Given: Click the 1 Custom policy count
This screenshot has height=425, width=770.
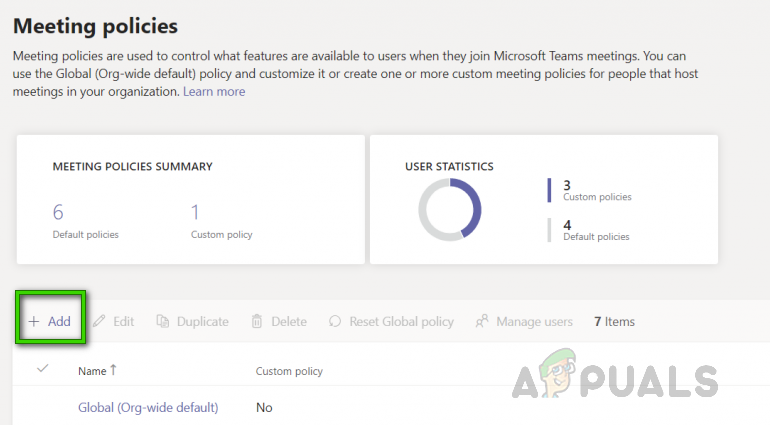Looking at the screenshot, I should [196, 211].
